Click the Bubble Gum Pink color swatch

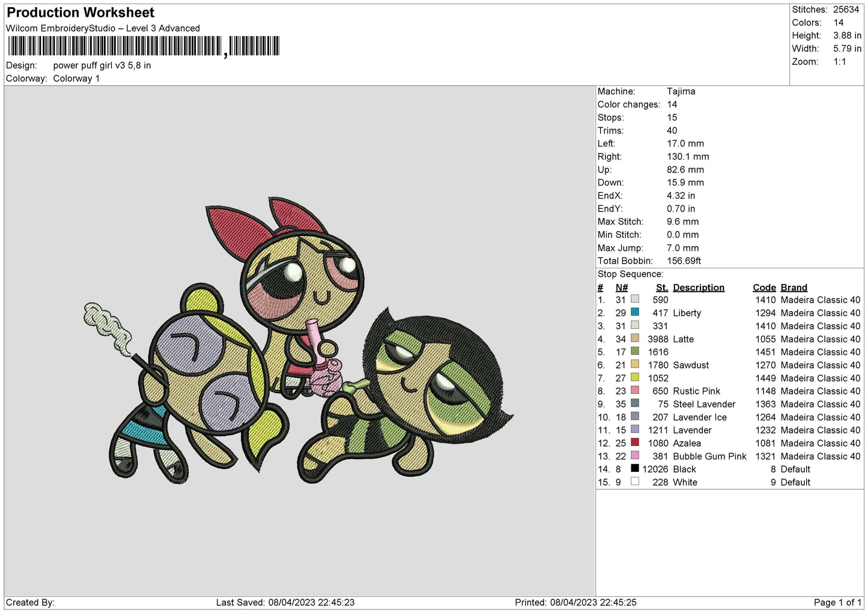pyautogui.click(x=635, y=455)
